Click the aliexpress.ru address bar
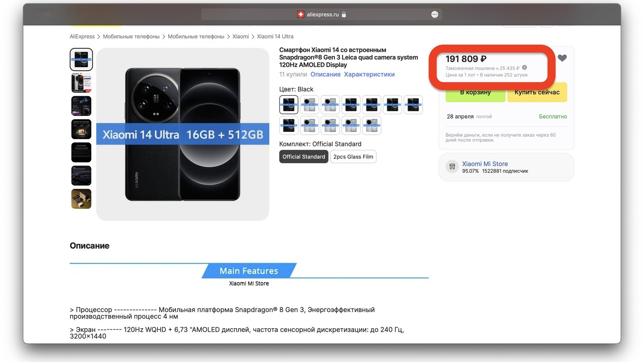Screen dimensions: 644x362 click(x=322, y=14)
